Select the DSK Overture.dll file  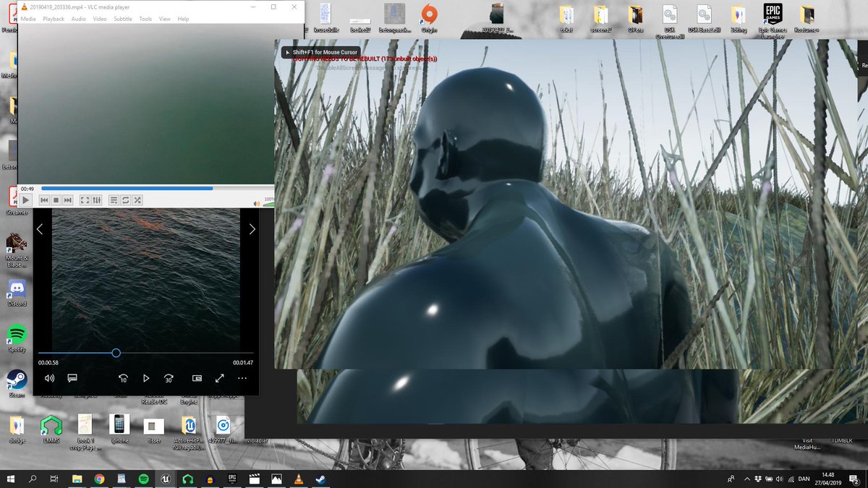click(671, 22)
